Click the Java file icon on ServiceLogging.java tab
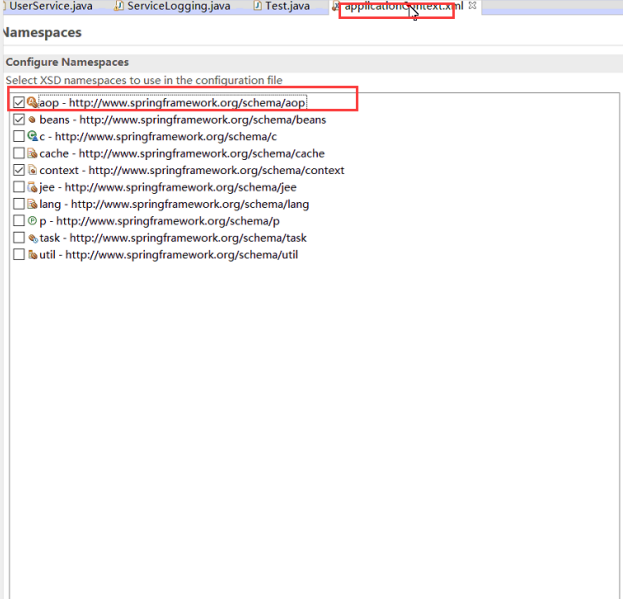This screenshot has width=623, height=599. [118, 6]
